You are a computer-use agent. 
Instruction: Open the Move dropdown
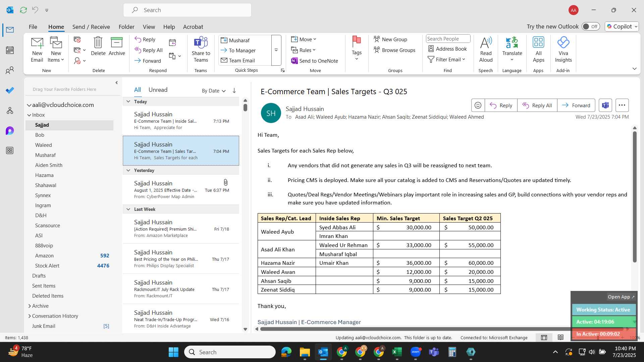click(304, 39)
